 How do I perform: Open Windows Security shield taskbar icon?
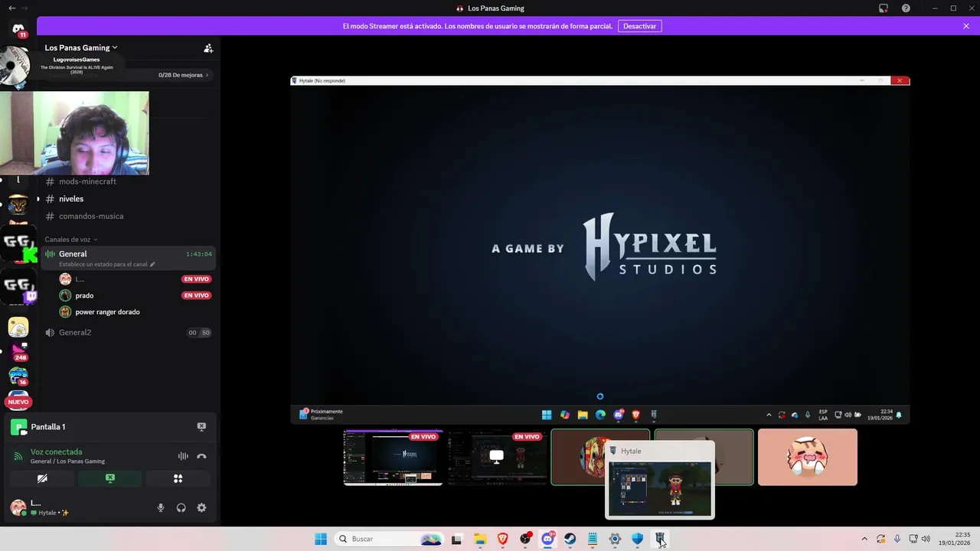coord(637,539)
